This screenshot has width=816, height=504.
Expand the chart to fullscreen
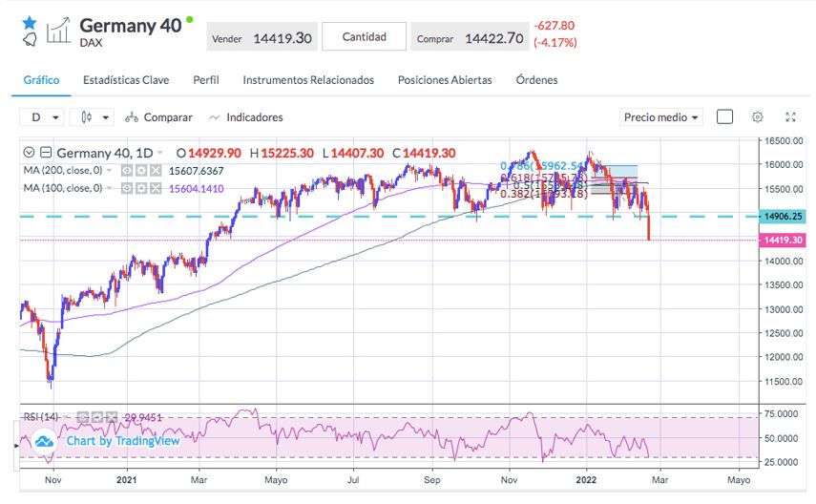coord(790,117)
